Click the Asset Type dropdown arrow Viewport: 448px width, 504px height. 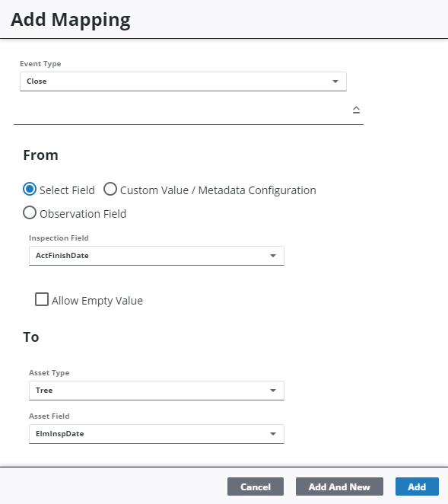[x=273, y=391]
